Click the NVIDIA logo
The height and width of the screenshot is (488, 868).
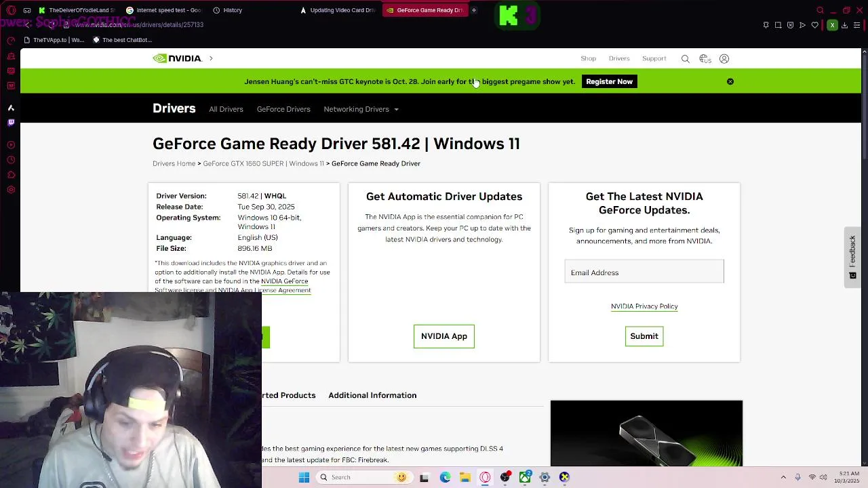click(177, 58)
